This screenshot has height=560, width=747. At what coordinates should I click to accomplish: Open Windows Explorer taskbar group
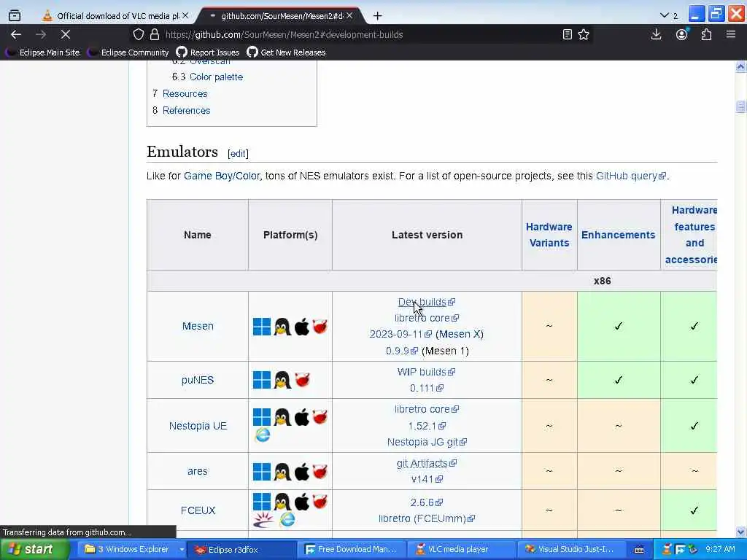coord(132,550)
